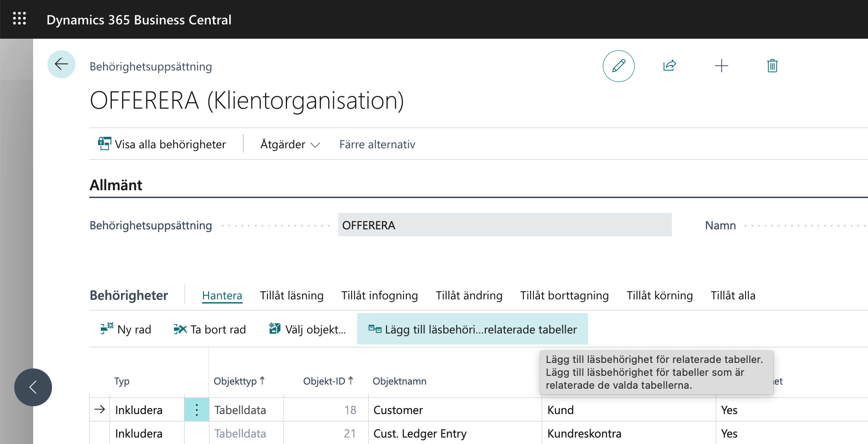Click Lägg till läsbehöri...relaterade tabeller

[x=473, y=329]
